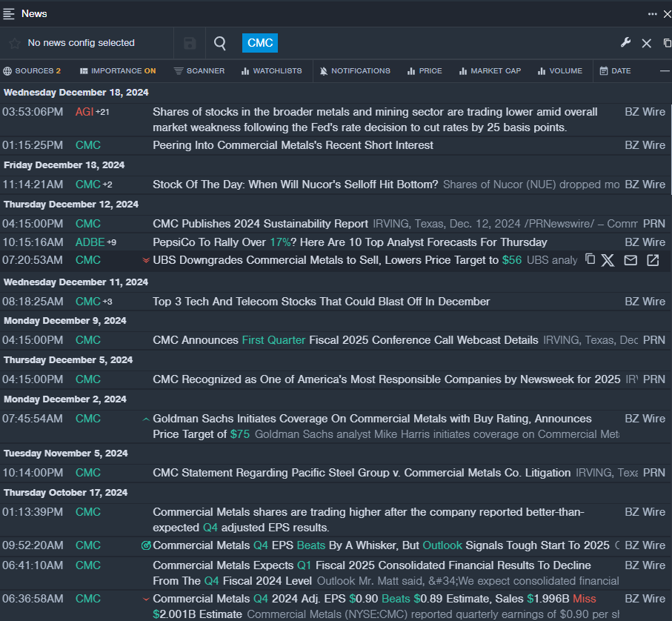
Task: Select the Scanner filter
Action: click(199, 71)
